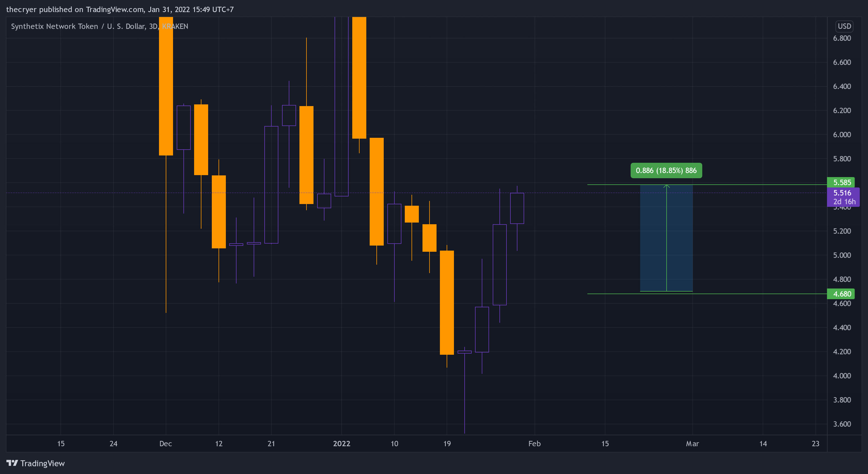Click the 0.886 (18.85%) 886 measurement label

tap(666, 170)
